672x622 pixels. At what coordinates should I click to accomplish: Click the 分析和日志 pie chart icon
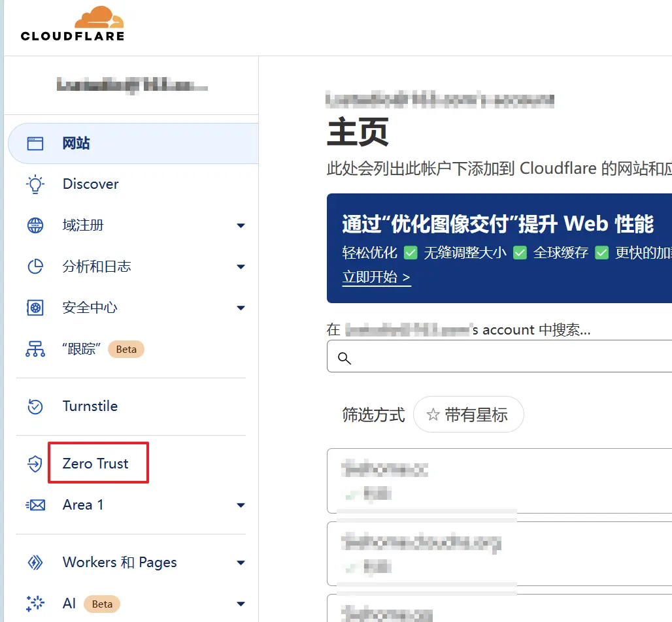coord(35,267)
